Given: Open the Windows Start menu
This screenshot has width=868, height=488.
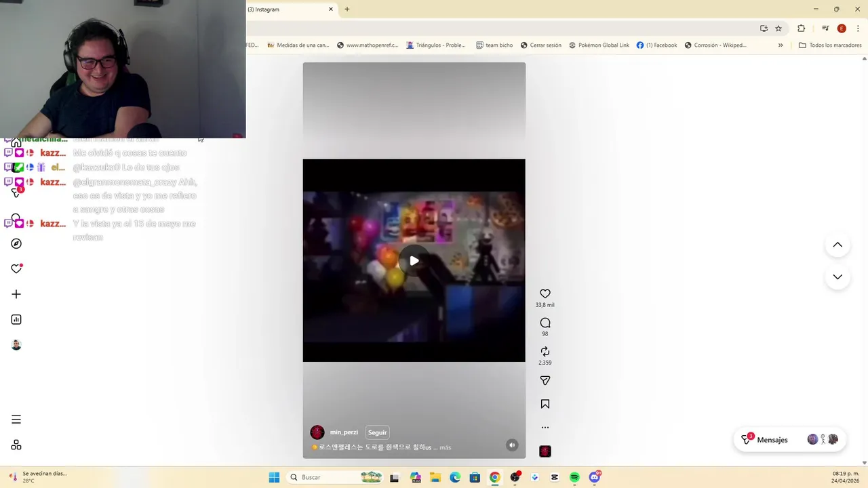Looking at the screenshot, I should tap(274, 477).
